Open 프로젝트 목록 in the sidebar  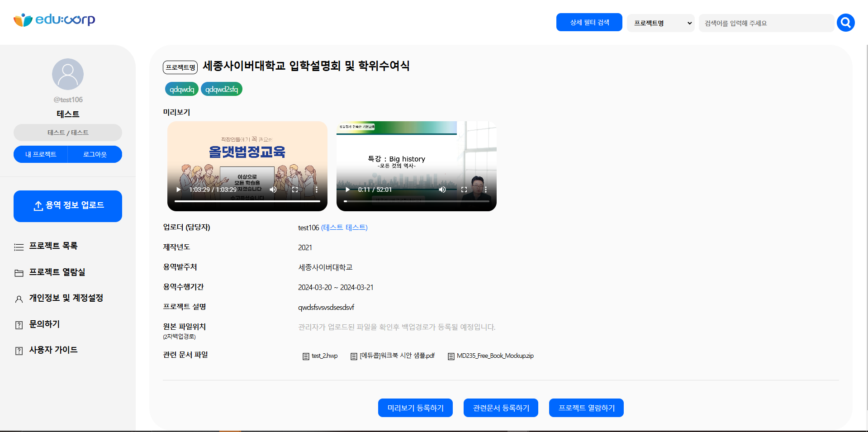click(53, 246)
